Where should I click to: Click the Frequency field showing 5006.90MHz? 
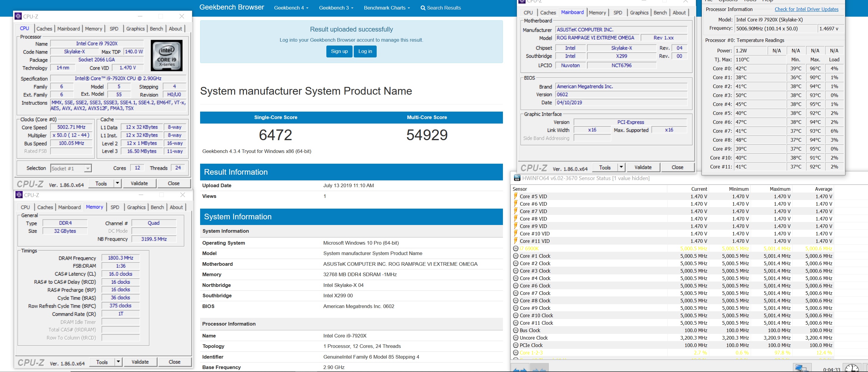pyautogui.click(x=776, y=29)
